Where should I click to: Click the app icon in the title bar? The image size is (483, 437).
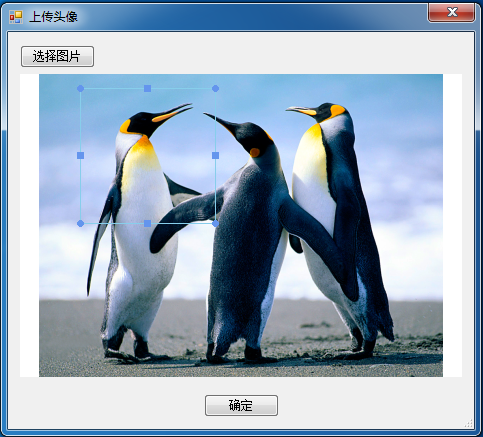[16, 17]
